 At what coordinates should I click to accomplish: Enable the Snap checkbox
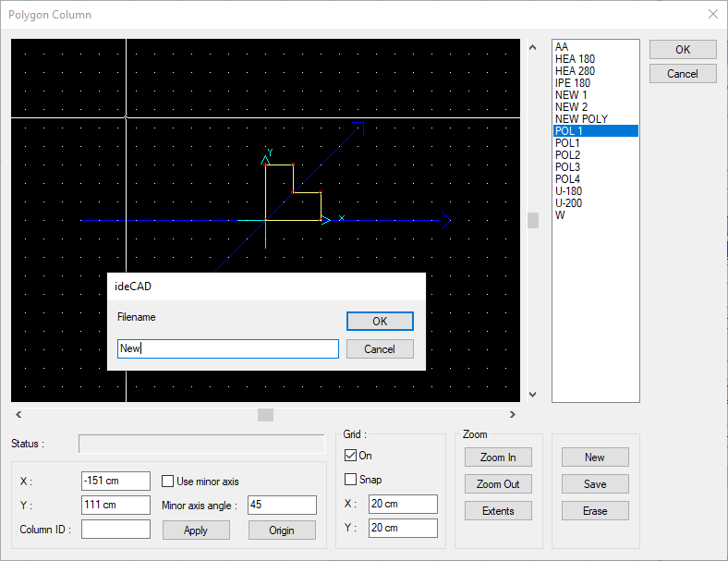point(351,480)
